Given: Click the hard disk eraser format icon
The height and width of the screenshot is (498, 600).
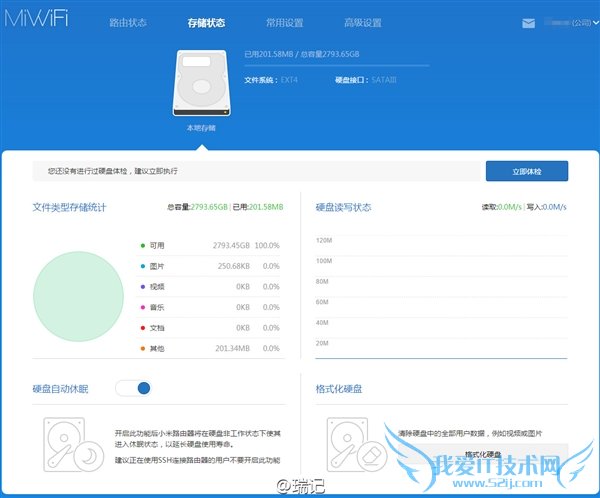Looking at the screenshot, I should tap(357, 444).
